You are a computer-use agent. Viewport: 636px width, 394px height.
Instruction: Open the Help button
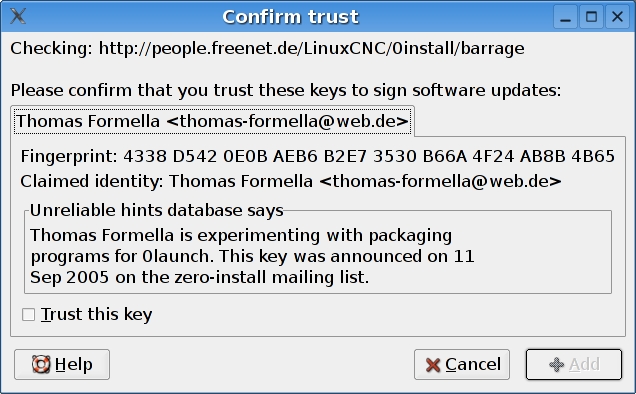(x=62, y=364)
